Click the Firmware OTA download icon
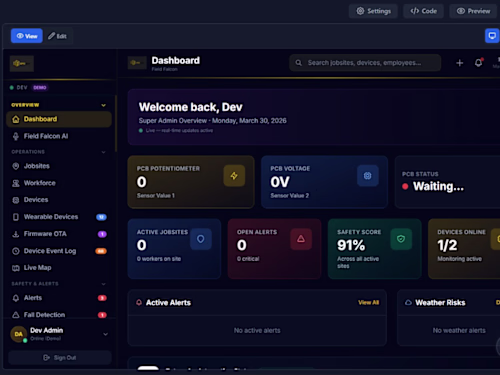The height and width of the screenshot is (375, 500). tap(16, 234)
